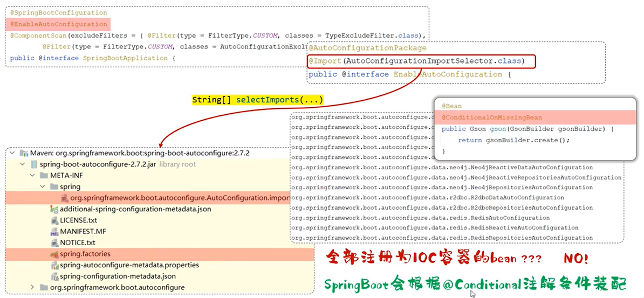This screenshot has height=298, width=644.
Task: Collapse the spring-boot-autoconfigure-2.7.2.jar node
Action: 23,164
